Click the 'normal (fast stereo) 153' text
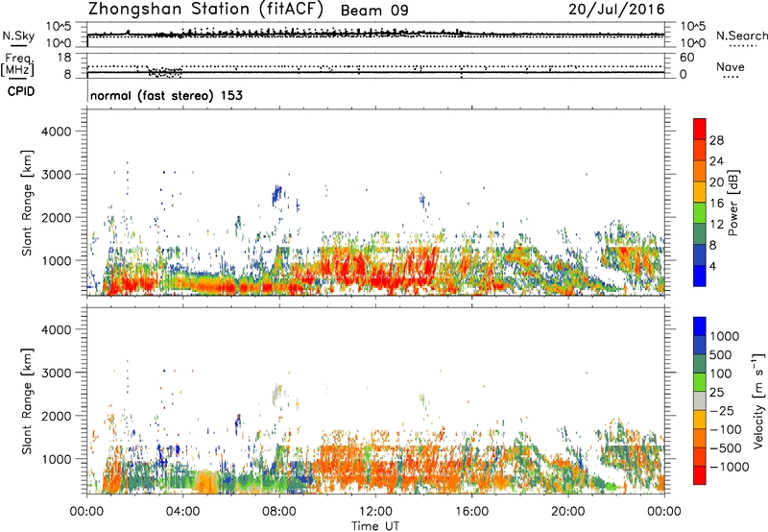 (166, 95)
